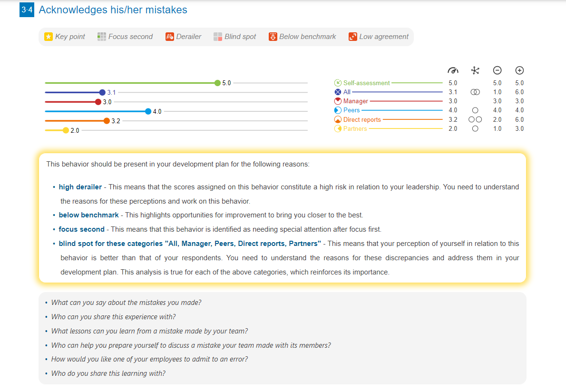Click the minus circle minimum score icon
The width and height of the screenshot is (566, 392).
click(x=497, y=70)
